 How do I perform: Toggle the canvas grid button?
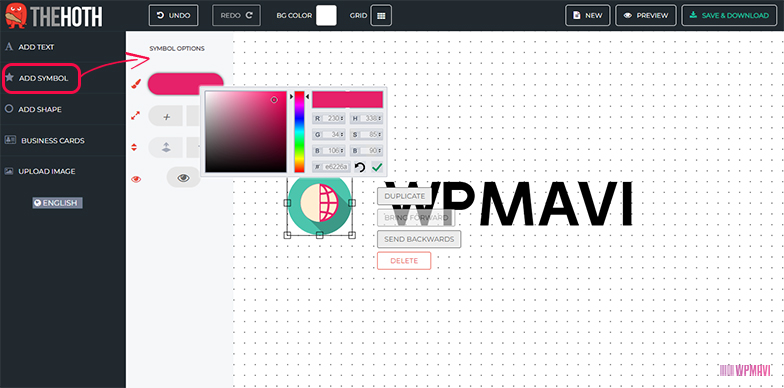pos(381,16)
